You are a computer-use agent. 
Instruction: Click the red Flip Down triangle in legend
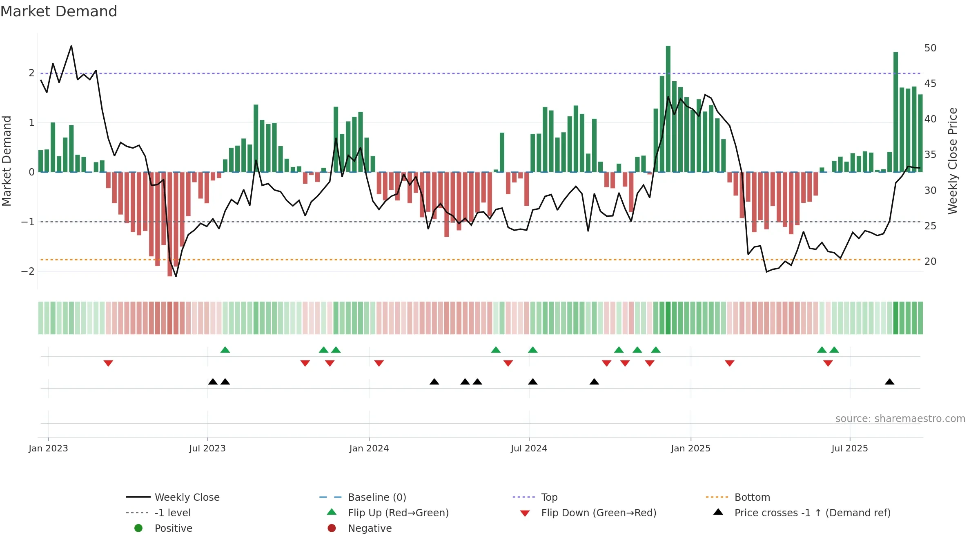point(525,513)
